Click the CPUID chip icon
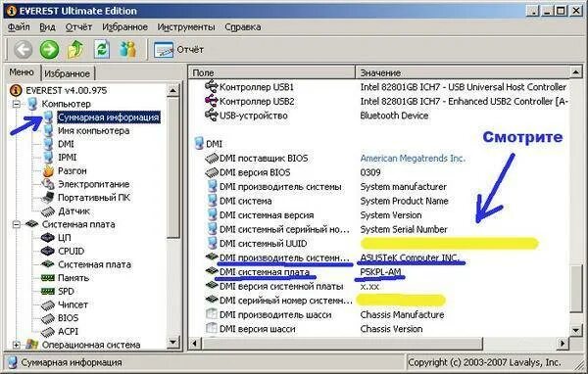This screenshot has width=588, height=374. coord(48,251)
